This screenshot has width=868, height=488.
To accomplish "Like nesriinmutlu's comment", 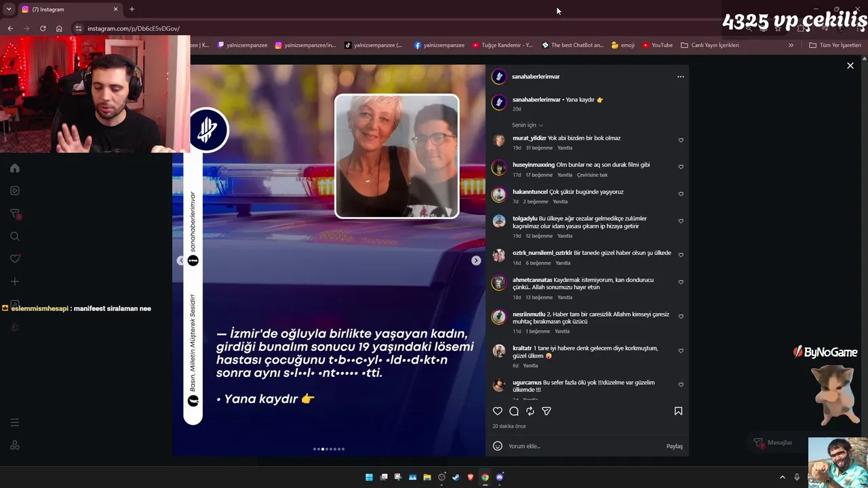I will [681, 317].
